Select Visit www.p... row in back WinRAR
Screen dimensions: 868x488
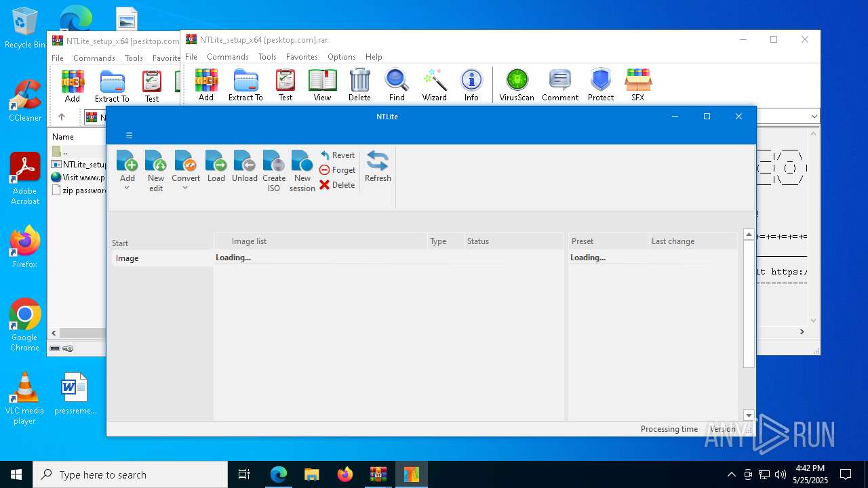79,177
